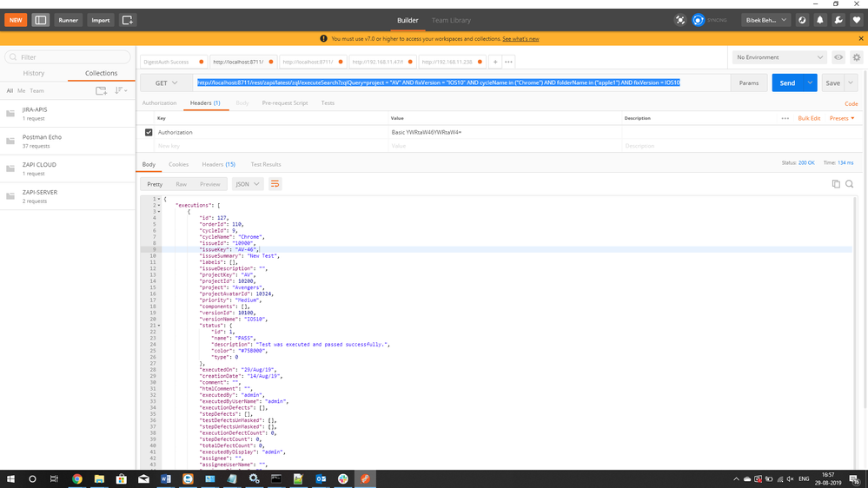
Task: Open the GET method dropdown
Action: (166, 82)
